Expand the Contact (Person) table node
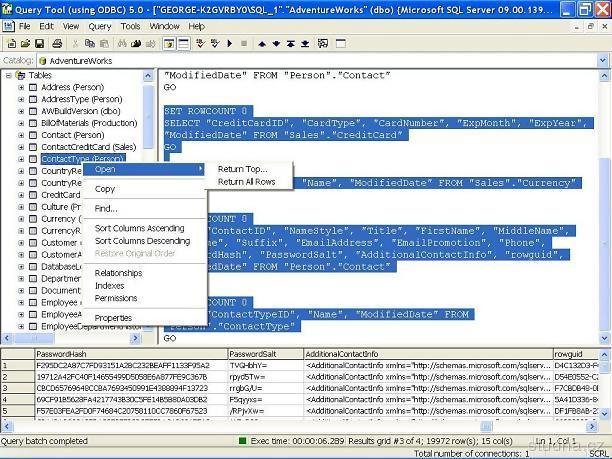Image resolution: width=612 pixels, height=459 pixels. (x=21, y=135)
